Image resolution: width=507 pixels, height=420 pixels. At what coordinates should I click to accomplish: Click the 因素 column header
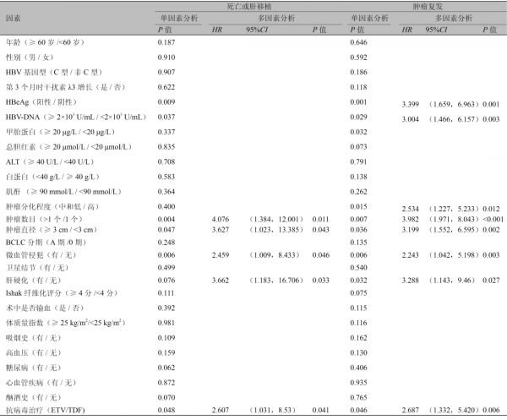click(14, 16)
